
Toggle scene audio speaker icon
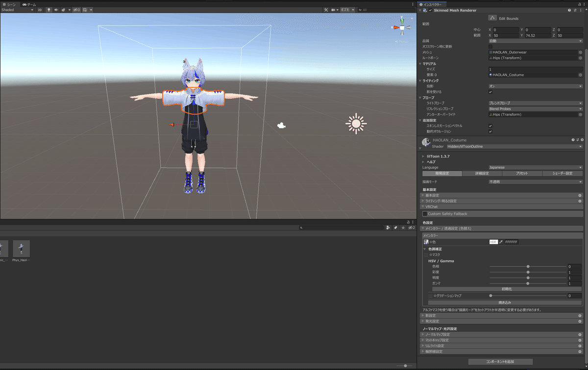point(55,10)
